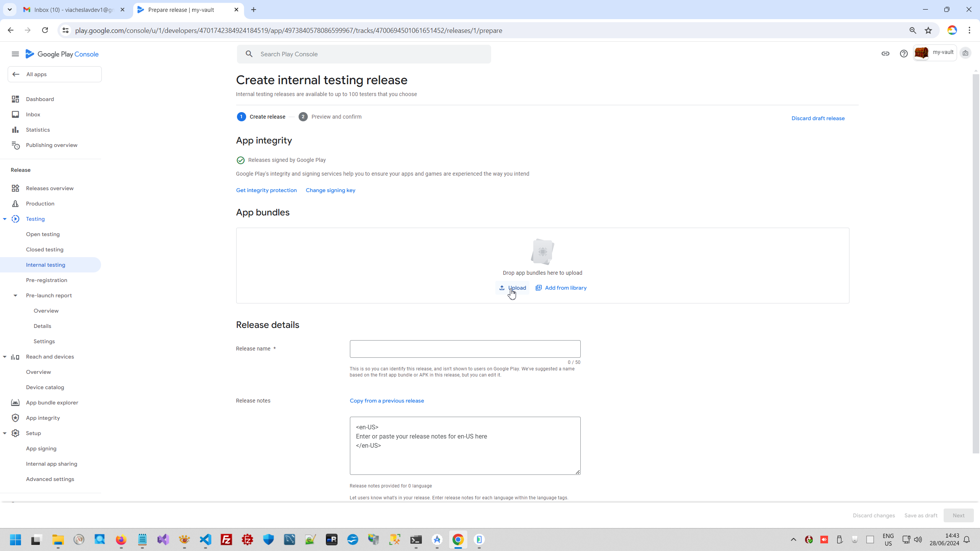The width and height of the screenshot is (980, 551).
Task: Click the Upload app bundle button
Action: (512, 288)
